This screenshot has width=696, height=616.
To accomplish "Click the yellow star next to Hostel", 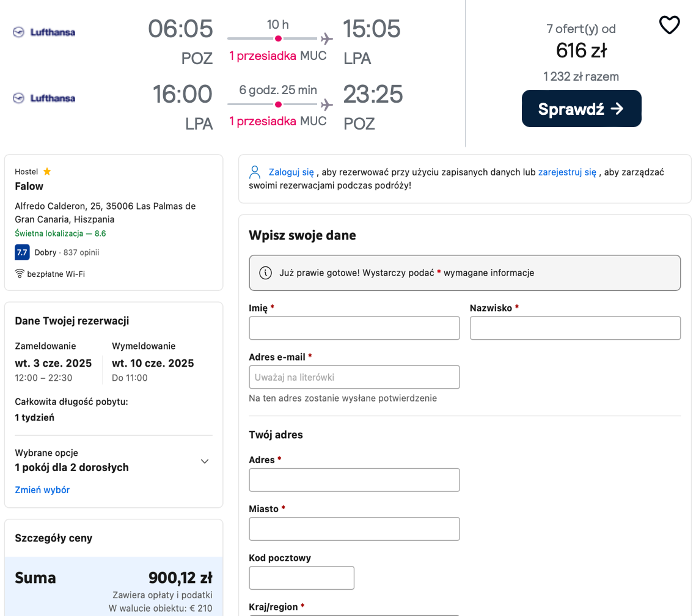I will tap(47, 171).
